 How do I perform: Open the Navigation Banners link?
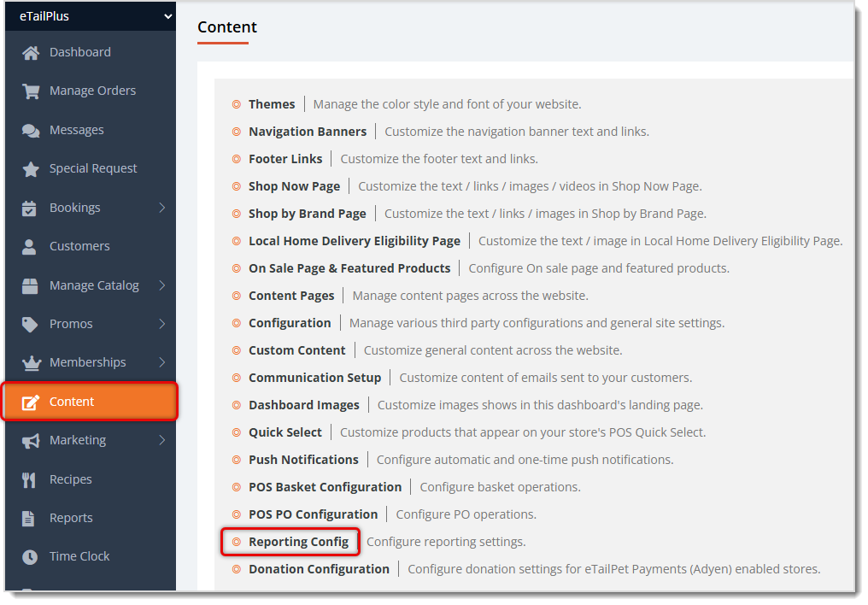click(308, 132)
